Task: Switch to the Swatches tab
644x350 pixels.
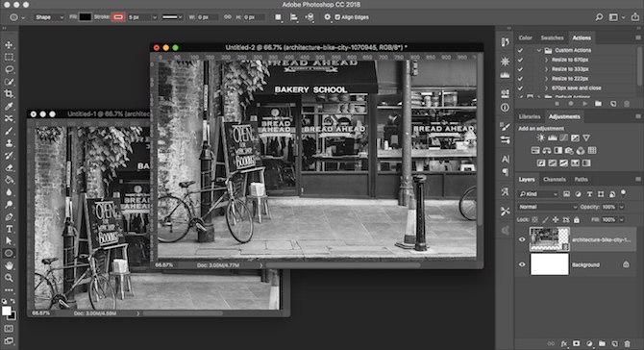Action: (552, 37)
